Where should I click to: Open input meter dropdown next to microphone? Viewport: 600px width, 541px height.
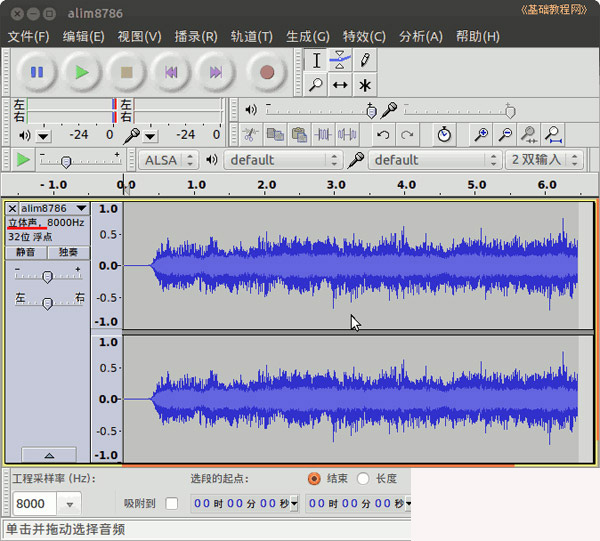[x=150, y=136]
